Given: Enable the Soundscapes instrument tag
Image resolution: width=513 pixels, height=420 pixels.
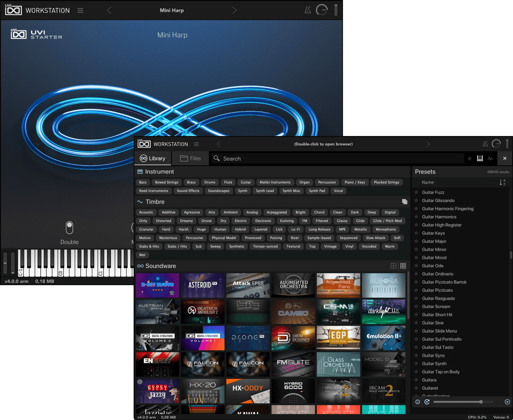Looking at the screenshot, I should [219, 191].
